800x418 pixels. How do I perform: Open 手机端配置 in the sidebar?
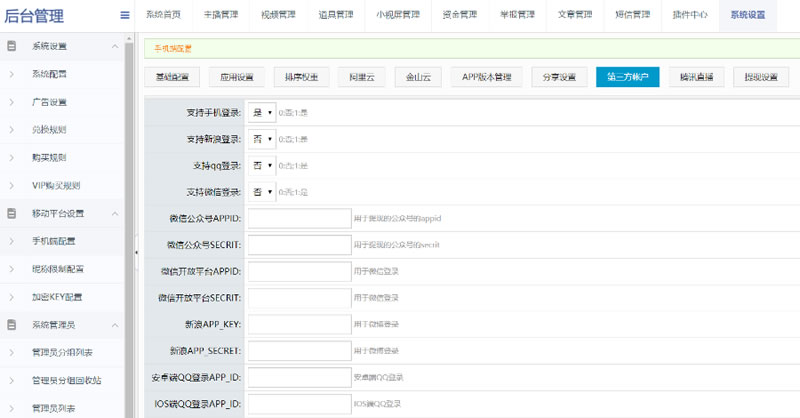click(54, 241)
